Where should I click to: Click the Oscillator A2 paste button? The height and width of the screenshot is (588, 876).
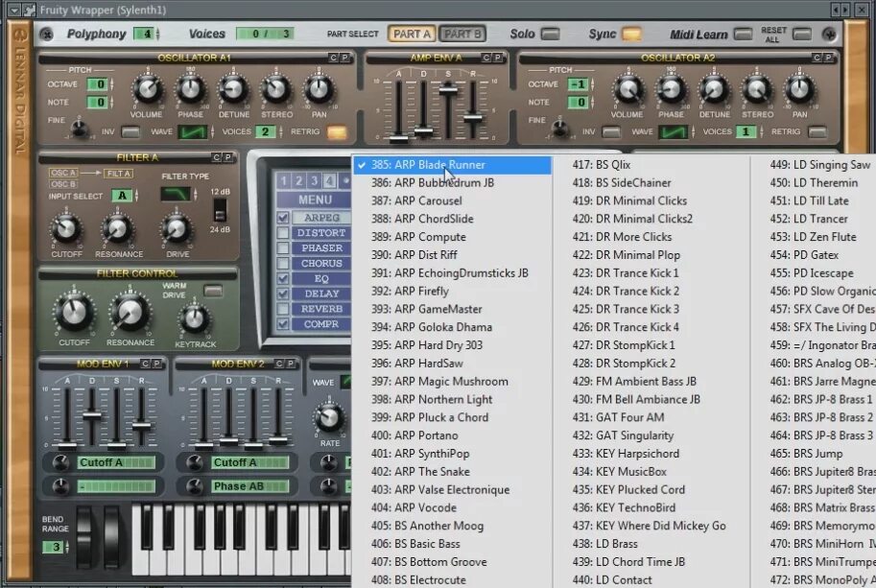point(828,58)
